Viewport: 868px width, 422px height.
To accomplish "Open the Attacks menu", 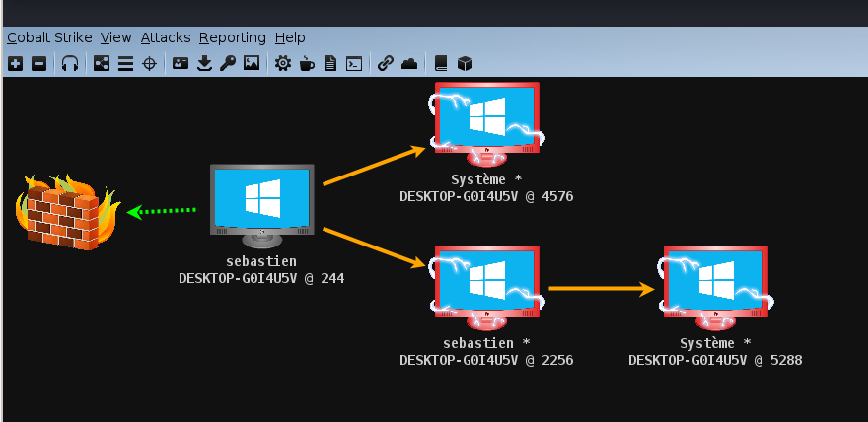I will [166, 37].
